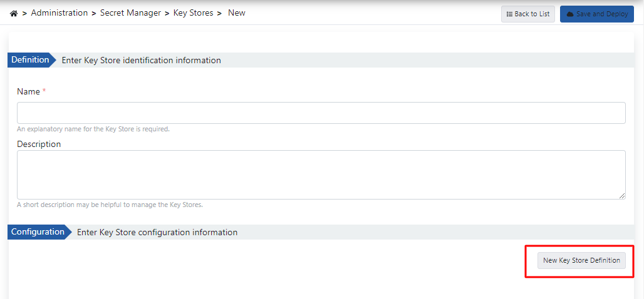Click the cloud icon on Save and Deploy

[570, 14]
